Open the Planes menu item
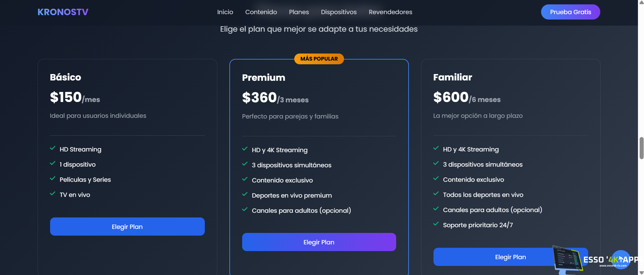 pyautogui.click(x=299, y=12)
